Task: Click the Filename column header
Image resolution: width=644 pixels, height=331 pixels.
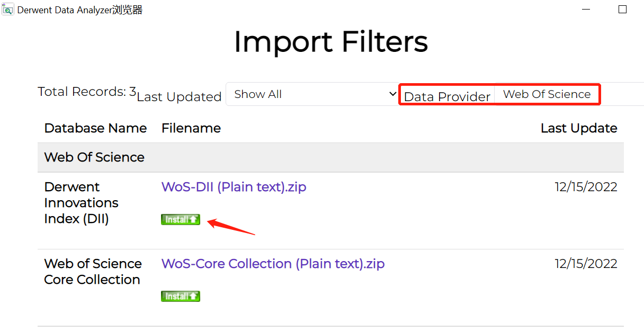Action: coord(191,128)
